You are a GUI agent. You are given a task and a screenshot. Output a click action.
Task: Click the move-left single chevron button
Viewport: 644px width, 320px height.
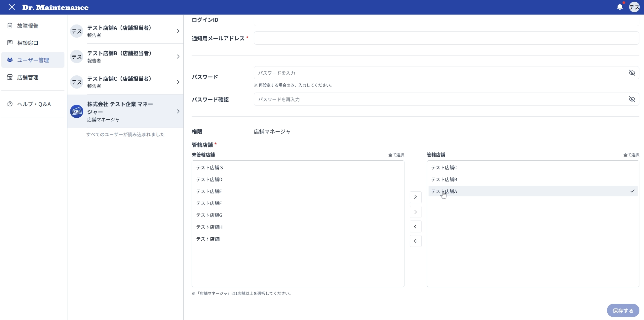pos(416,226)
